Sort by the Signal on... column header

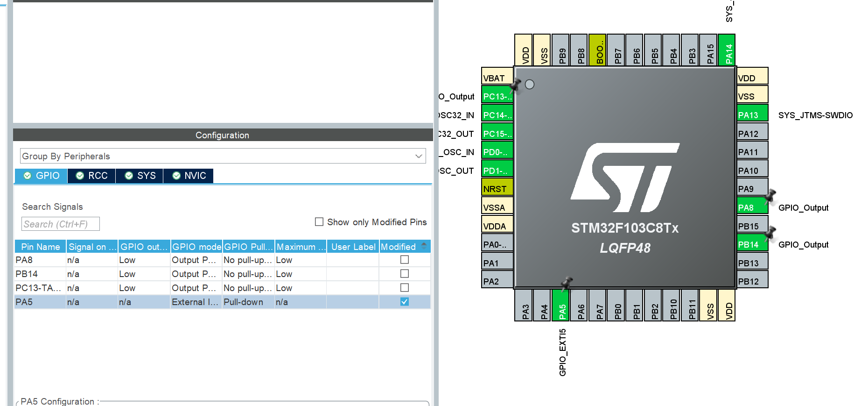pyautogui.click(x=92, y=247)
